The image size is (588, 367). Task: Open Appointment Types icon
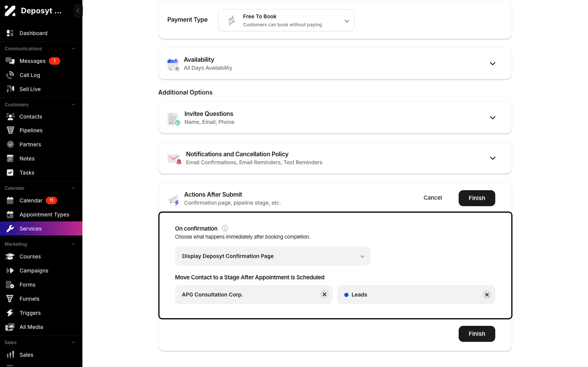10,215
